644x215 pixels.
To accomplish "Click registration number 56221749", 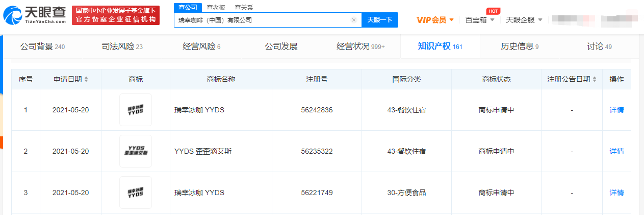I will (x=317, y=193).
